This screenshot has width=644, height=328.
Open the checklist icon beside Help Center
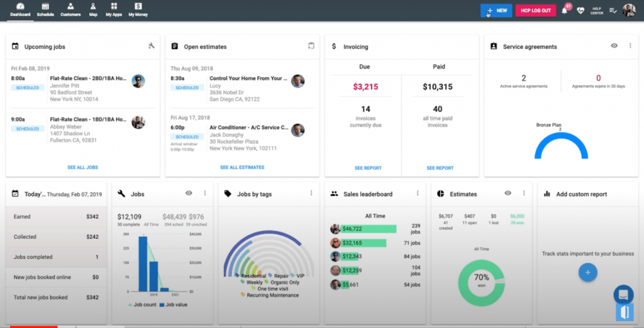point(613,11)
